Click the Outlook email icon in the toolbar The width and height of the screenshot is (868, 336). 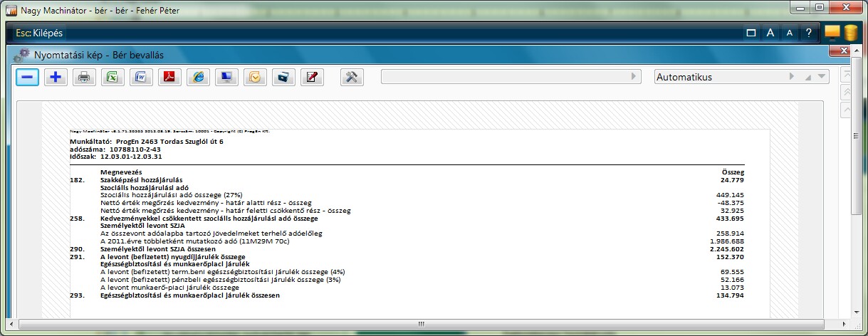coord(255,77)
